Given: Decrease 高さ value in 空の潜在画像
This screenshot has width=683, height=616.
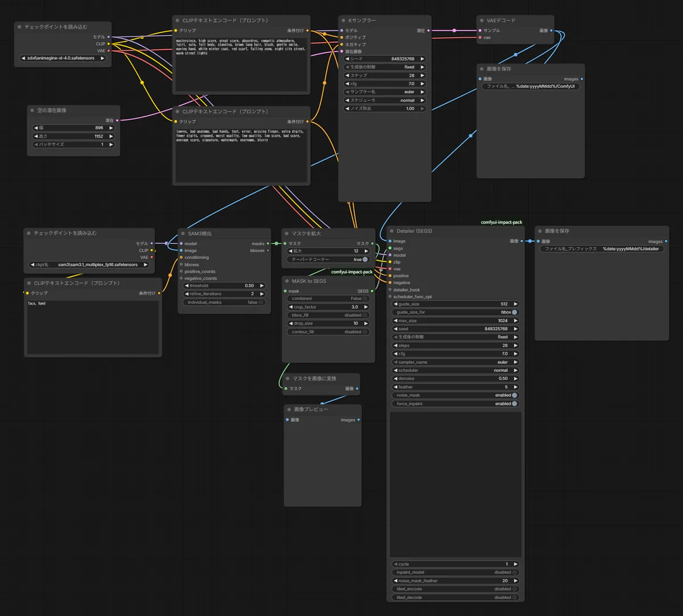Looking at the screenshot, I should [x=35, y=137].
